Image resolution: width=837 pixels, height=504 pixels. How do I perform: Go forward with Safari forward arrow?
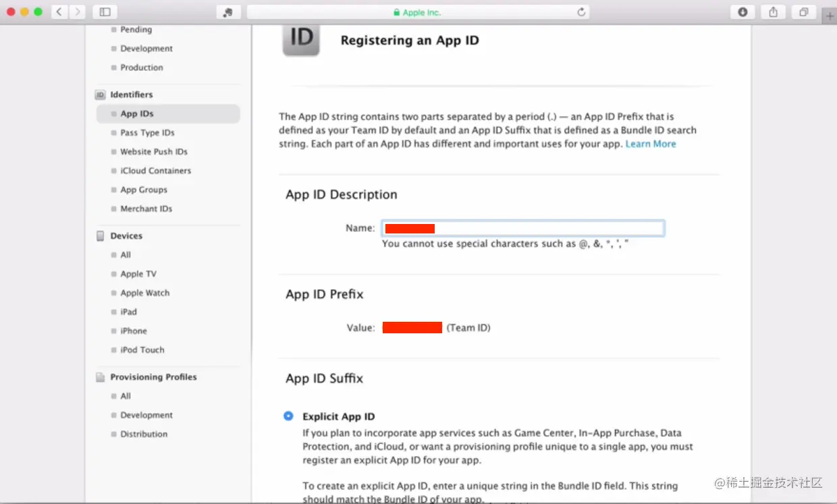pos(77,11)
